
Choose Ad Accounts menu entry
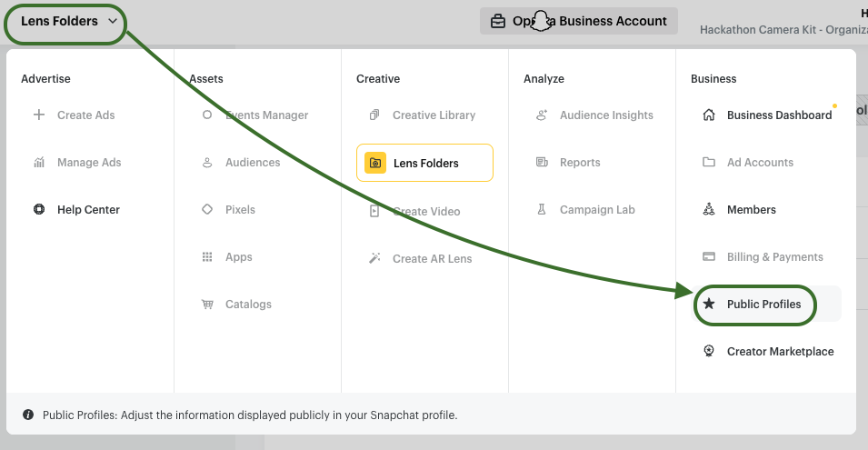pos(760,163)
